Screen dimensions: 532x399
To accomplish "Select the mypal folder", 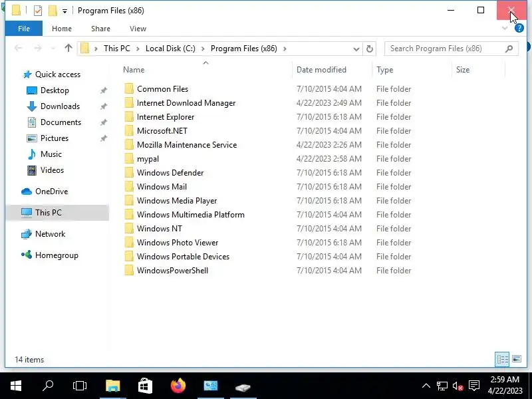I will pyautogui.click(x=148, y=158).
